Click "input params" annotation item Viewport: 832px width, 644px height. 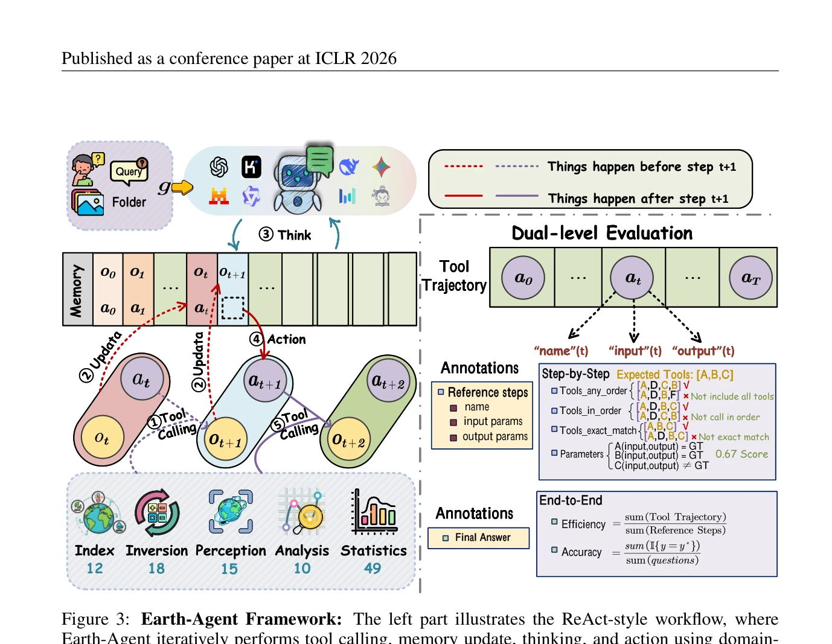(493, 421)
